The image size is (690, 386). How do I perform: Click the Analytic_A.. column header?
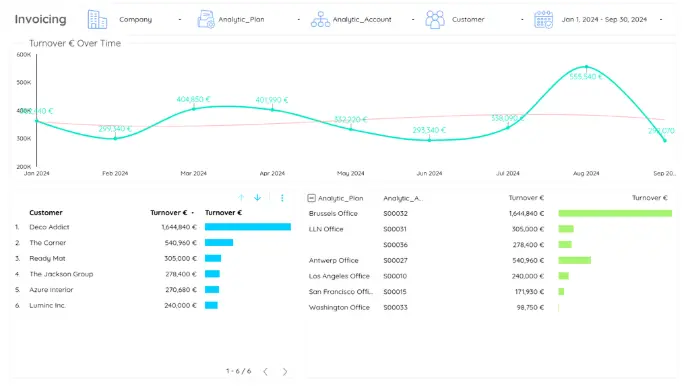[x=403, y=198]
